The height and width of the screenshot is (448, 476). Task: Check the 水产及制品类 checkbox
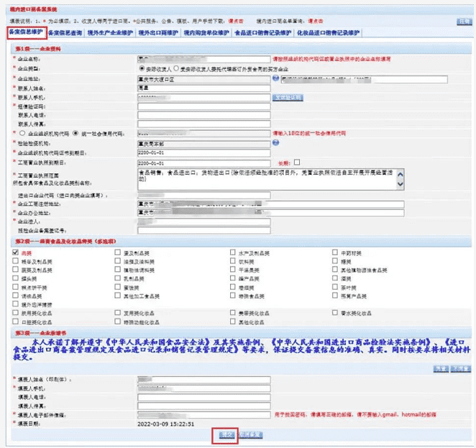(232, 252)
